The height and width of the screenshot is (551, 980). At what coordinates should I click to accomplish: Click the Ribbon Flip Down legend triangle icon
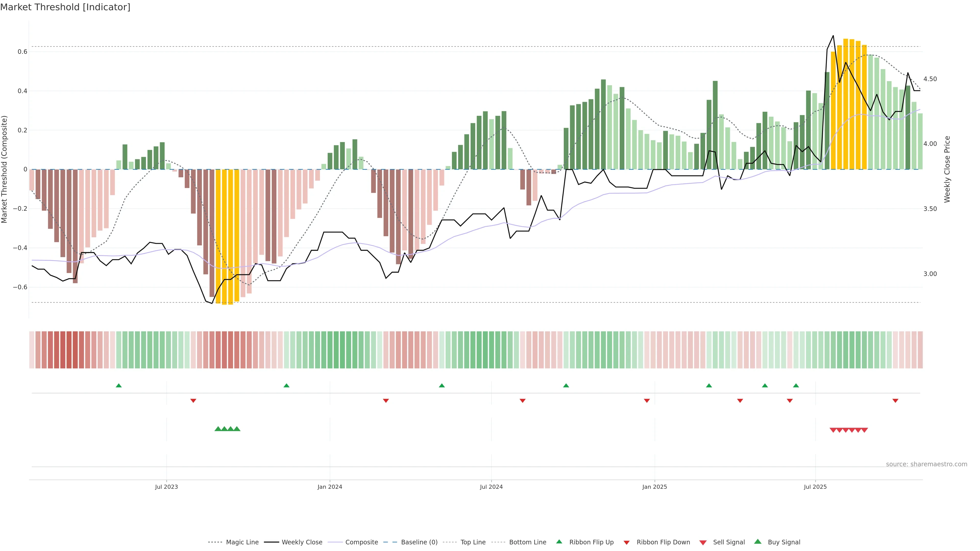pyautogui.click(x=626, y=543)
